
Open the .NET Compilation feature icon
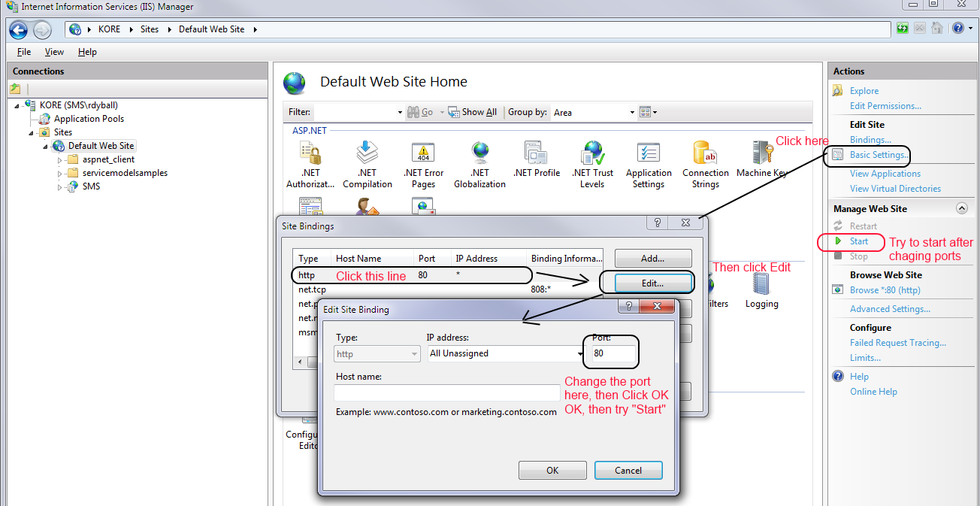click(x=367, y=154)
